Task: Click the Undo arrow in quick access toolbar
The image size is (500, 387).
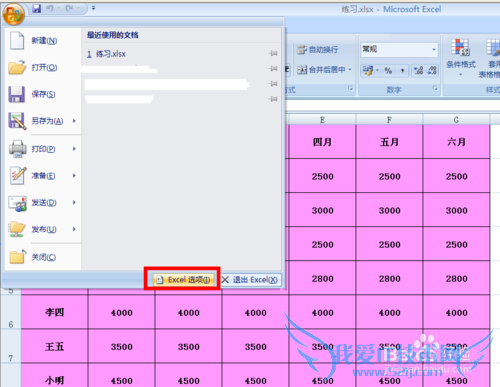Action: pyautogui.click(x=50, y=8)
